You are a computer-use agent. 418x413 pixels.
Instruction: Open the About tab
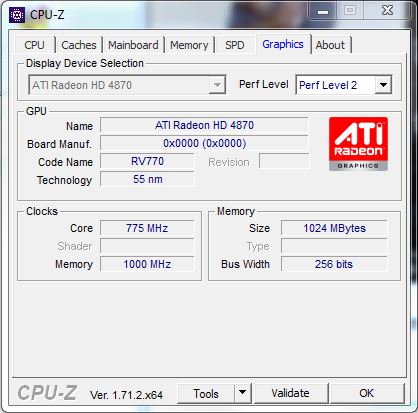point(330,45)
